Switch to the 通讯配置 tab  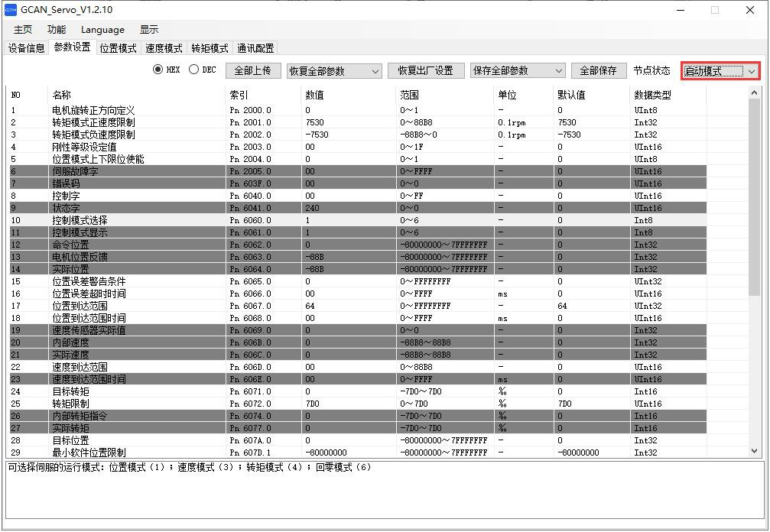255,48
